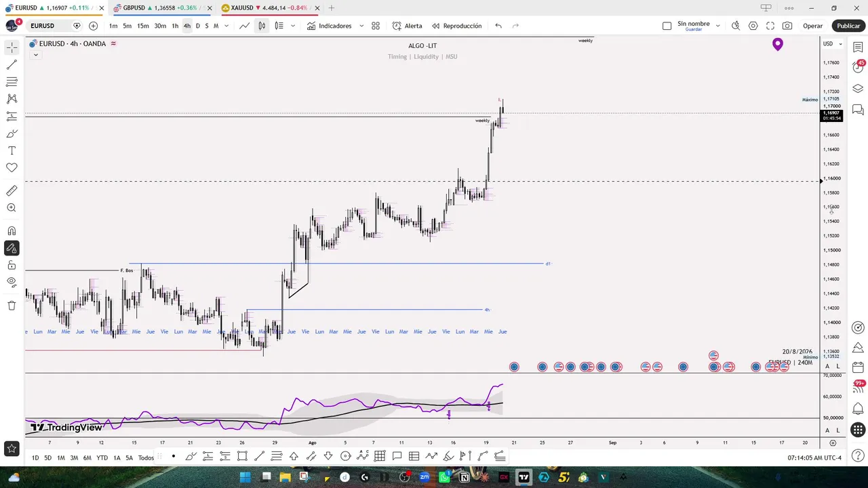Viewport: 868px width, 488px height.
Task: Toggle log scale L on the price axis
Action: pyautogui.click(x=838, y=366)
